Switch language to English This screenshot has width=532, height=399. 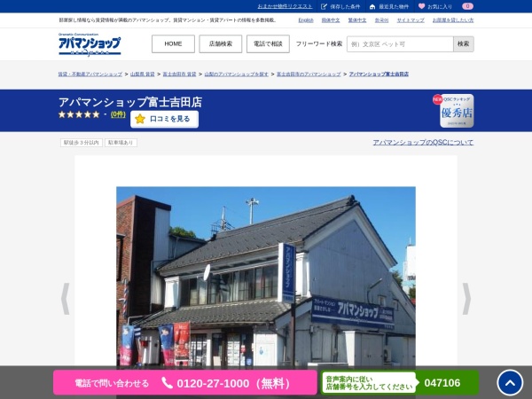[x=306, y=20]
